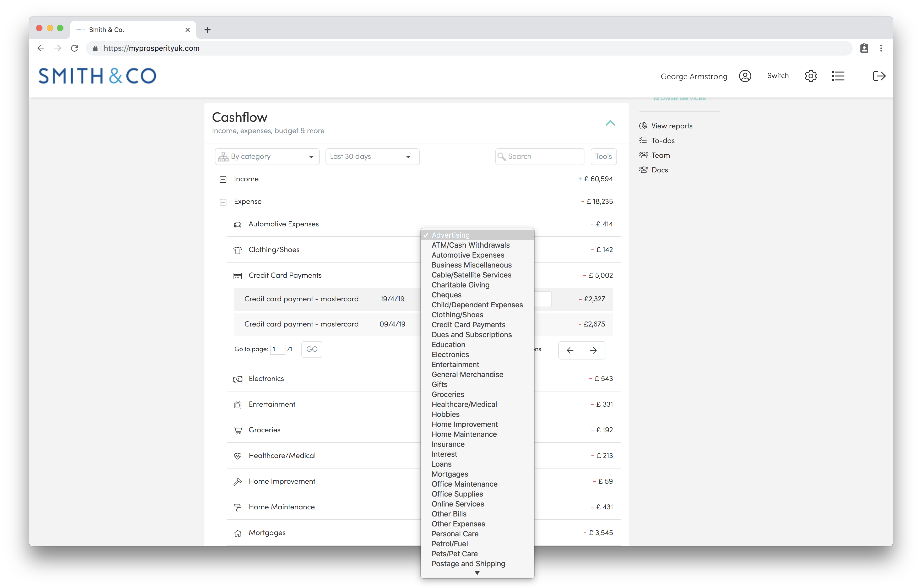Pick Groceries from the dropdown list

point(478,394)
